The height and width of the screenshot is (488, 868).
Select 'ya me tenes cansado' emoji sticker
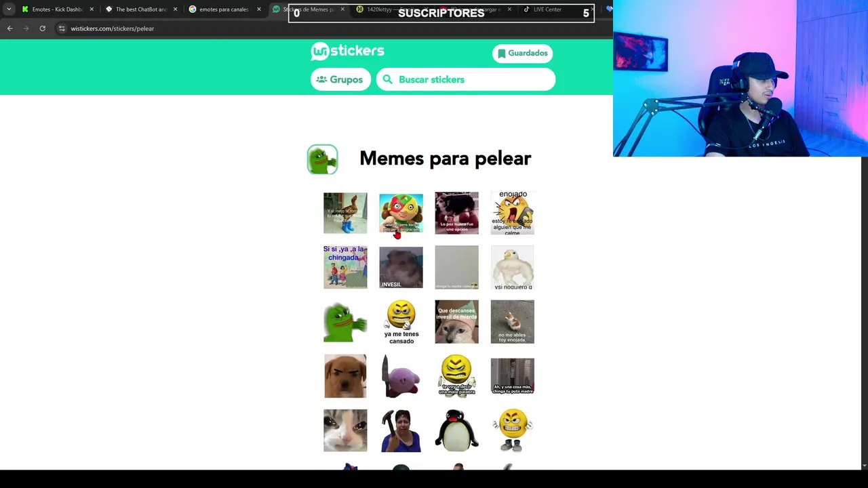pos(401,321)
